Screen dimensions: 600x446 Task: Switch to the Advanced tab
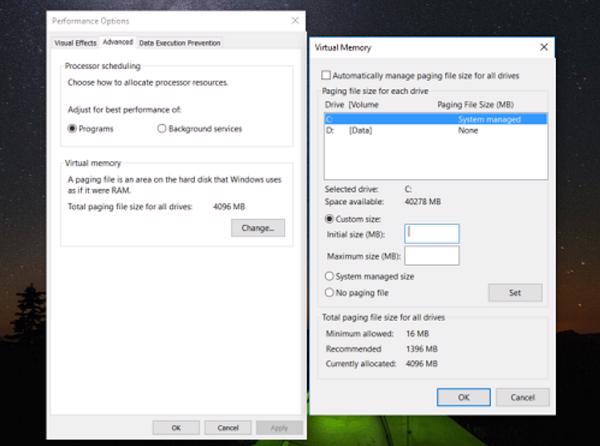pyautogui.click(x=117, y=43)
